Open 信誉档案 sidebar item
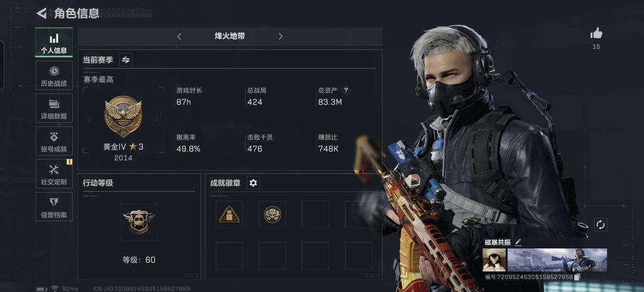The image size is (644, 292). 54,207
